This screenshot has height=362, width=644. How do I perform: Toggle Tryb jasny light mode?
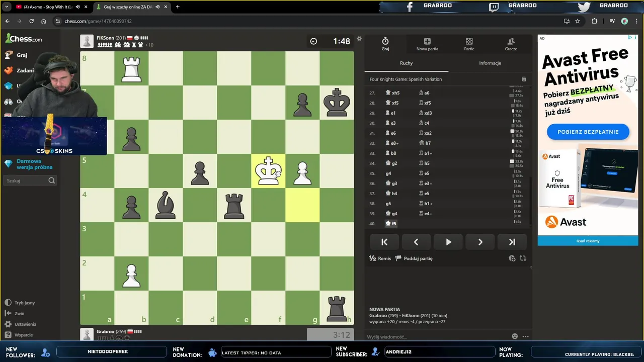coord(20,303)
